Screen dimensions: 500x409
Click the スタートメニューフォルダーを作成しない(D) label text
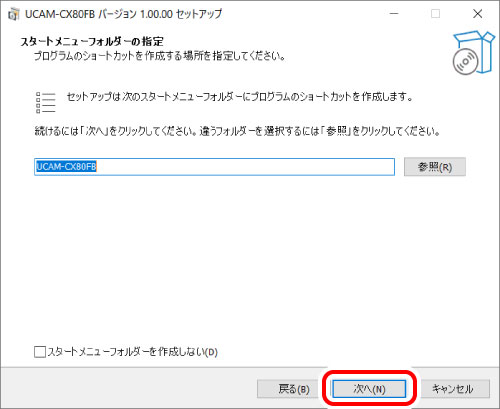[x=133, y=352]
